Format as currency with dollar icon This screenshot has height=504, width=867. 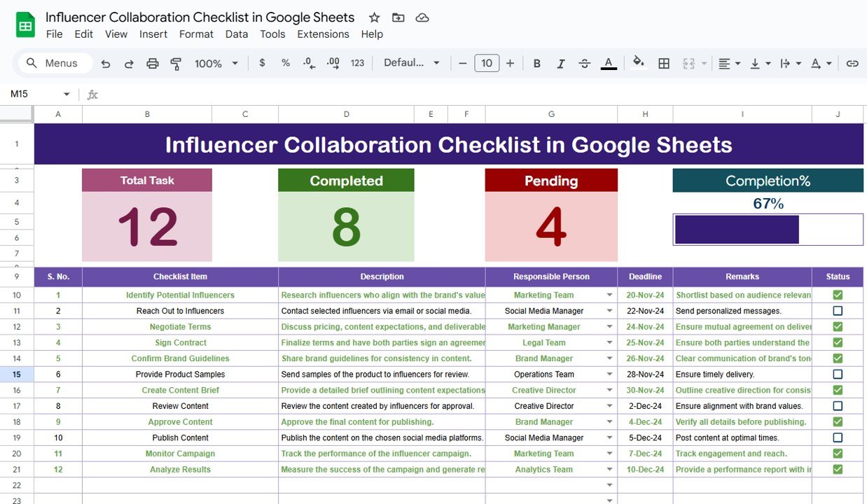(x=262, y=63)
